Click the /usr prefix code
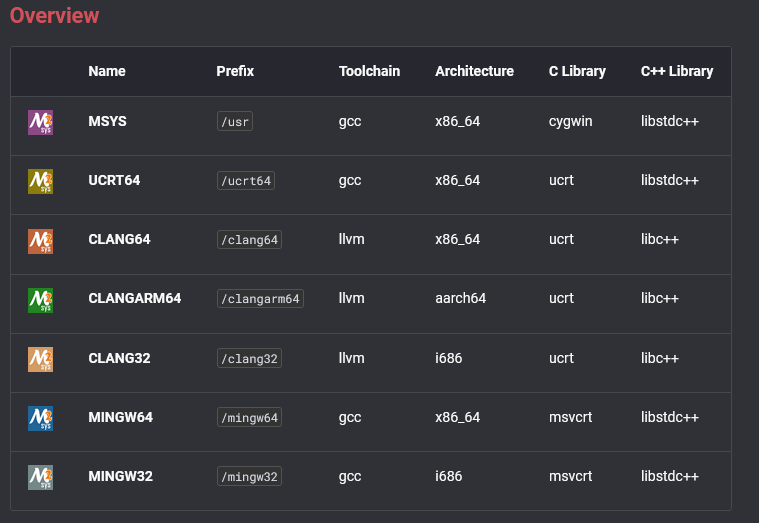The width and height of the screenshot is (759, 523). [x=235, y=122]
